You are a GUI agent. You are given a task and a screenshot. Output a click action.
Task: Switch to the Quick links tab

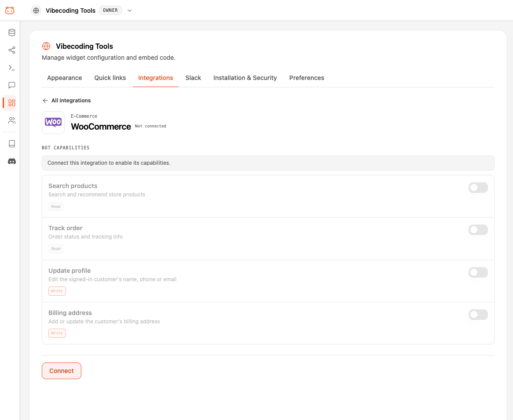point(110,78)
